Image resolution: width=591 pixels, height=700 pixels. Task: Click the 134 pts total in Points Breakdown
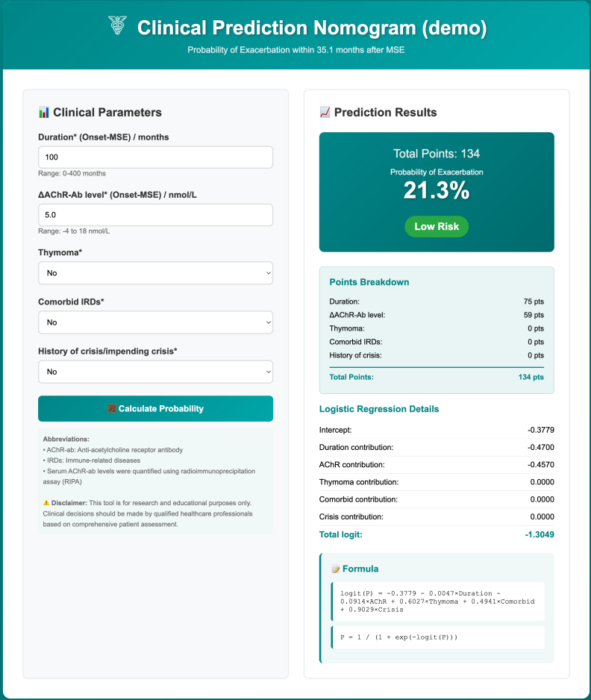tap(531, 377)
